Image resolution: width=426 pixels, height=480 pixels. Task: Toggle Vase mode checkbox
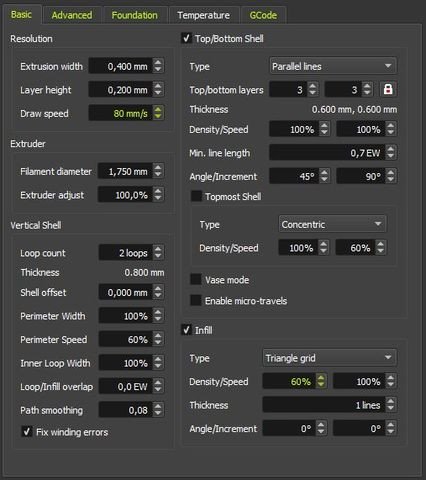pos(196,279)
